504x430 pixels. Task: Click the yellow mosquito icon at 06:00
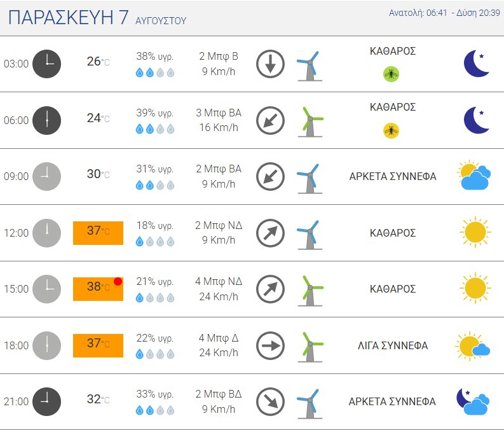point(391,130)
